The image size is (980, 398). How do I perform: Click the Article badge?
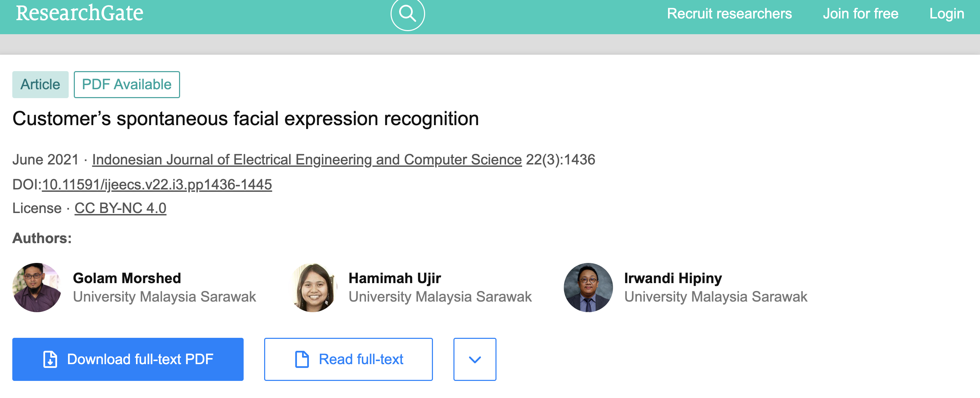click(x=40, y=84)
